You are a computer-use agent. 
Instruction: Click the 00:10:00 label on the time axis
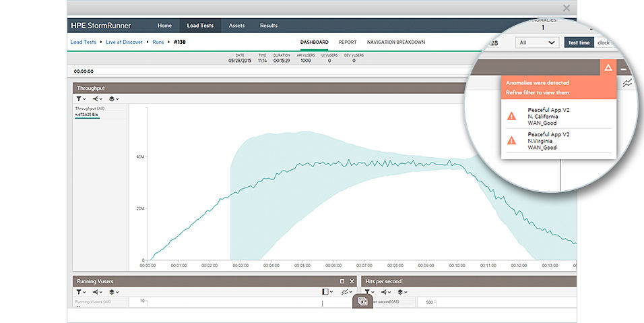(x=457, y=266)
